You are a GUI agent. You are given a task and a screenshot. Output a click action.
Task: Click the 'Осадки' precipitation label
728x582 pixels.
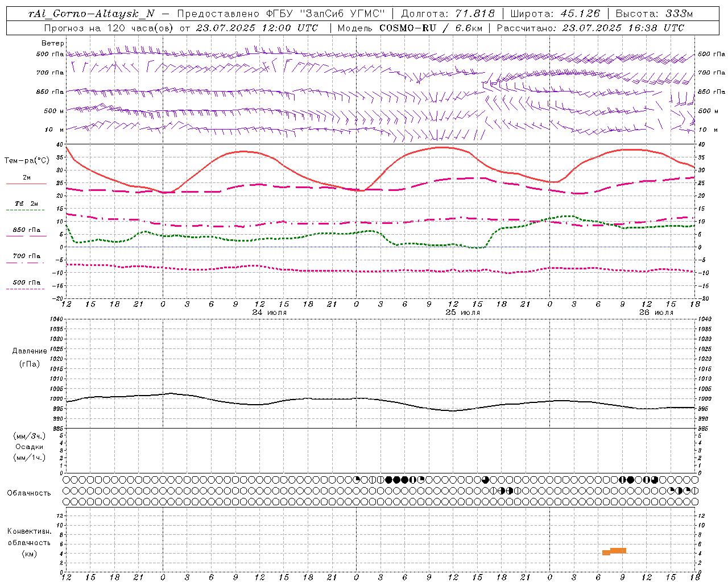(30, 447)
